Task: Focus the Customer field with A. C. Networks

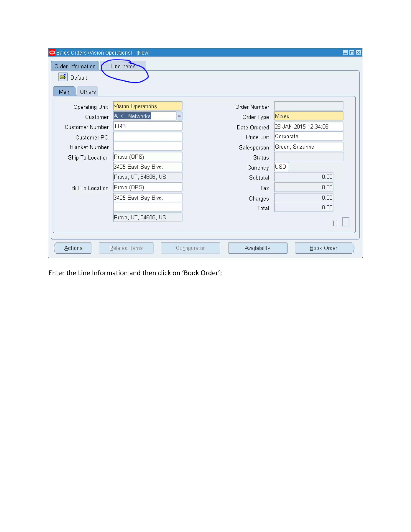Action: point(145,116)
